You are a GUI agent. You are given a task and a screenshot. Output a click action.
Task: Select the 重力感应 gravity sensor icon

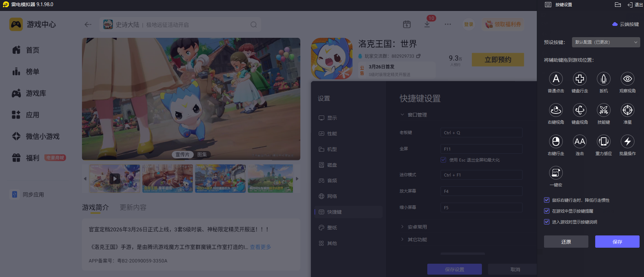tap(603, 141)
